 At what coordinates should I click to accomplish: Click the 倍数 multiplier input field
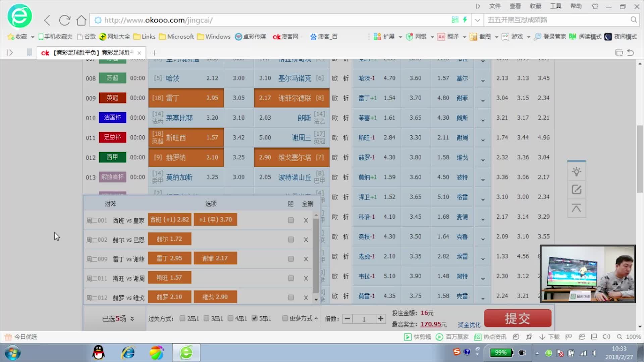[364, 319]
